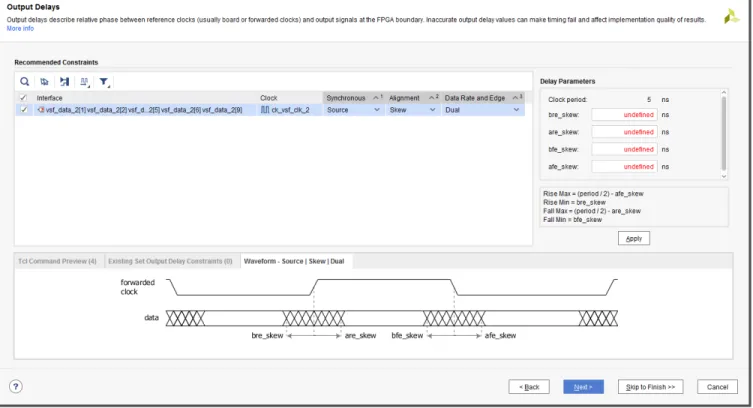Click the Rise Max formula text
The width and height of the screenshot is (753, 408).
593,193
